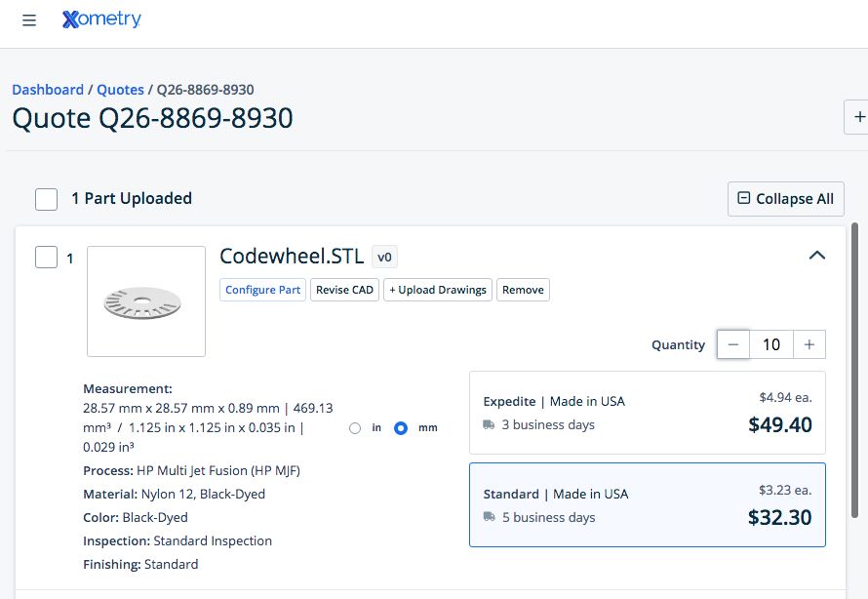This screenshot has height=599, width=868.
Task: Check the part 1 checkbox
Action: [46, 258]
